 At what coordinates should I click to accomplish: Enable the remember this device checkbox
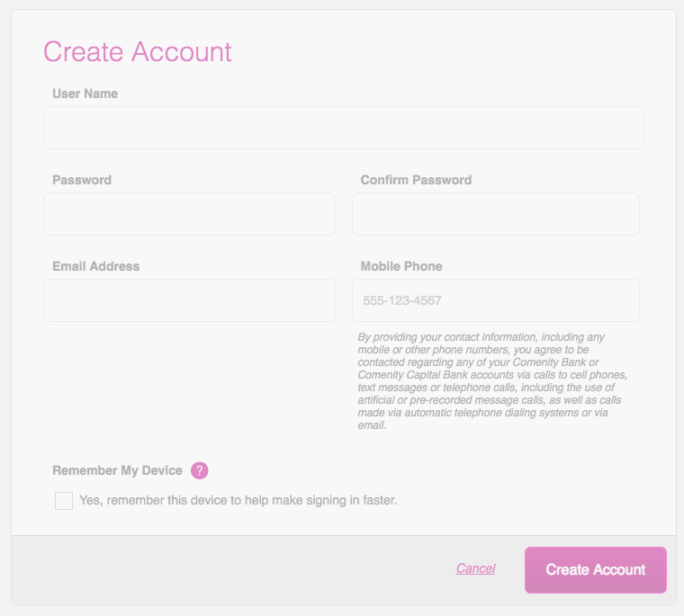coord(64,501)
